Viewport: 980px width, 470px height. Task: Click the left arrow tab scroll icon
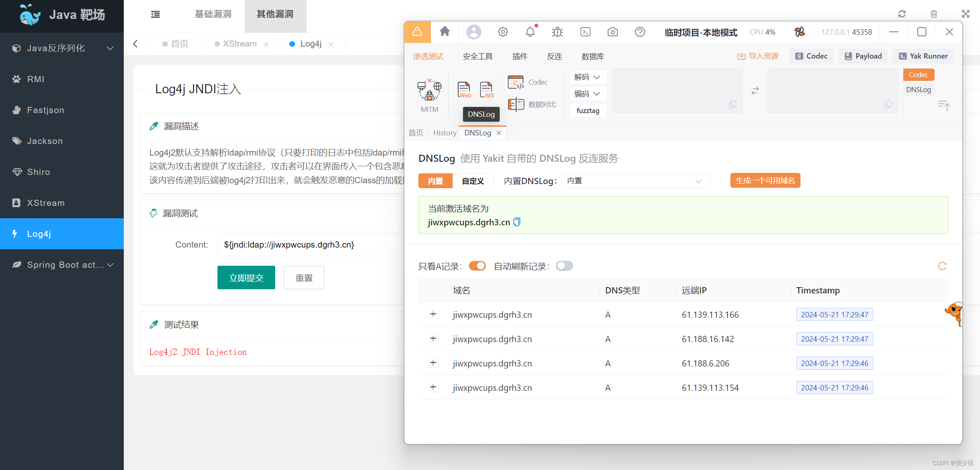[135, 44]
